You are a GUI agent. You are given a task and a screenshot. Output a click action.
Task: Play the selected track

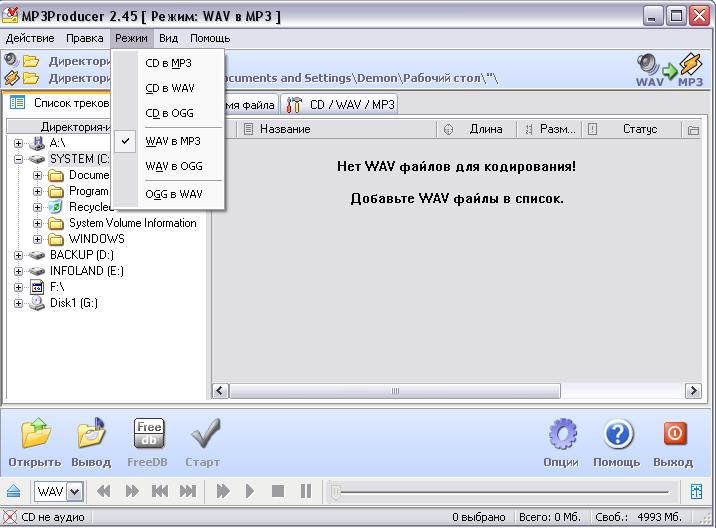click(250, 491)
